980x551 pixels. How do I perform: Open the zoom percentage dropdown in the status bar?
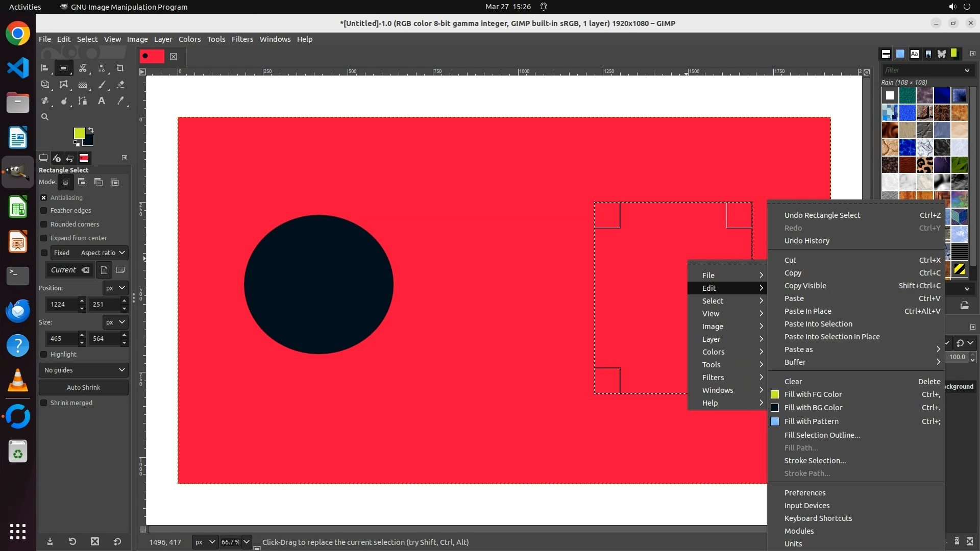[247, 542]
